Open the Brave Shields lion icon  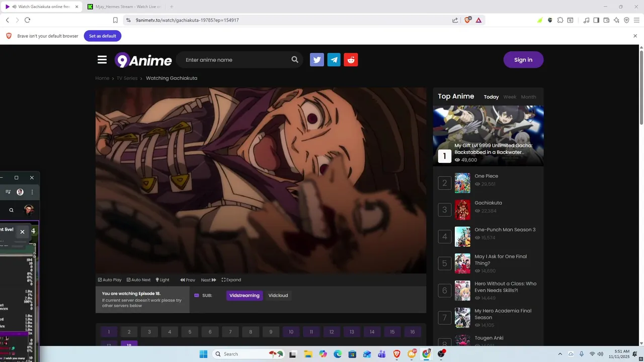click(468, 20)
